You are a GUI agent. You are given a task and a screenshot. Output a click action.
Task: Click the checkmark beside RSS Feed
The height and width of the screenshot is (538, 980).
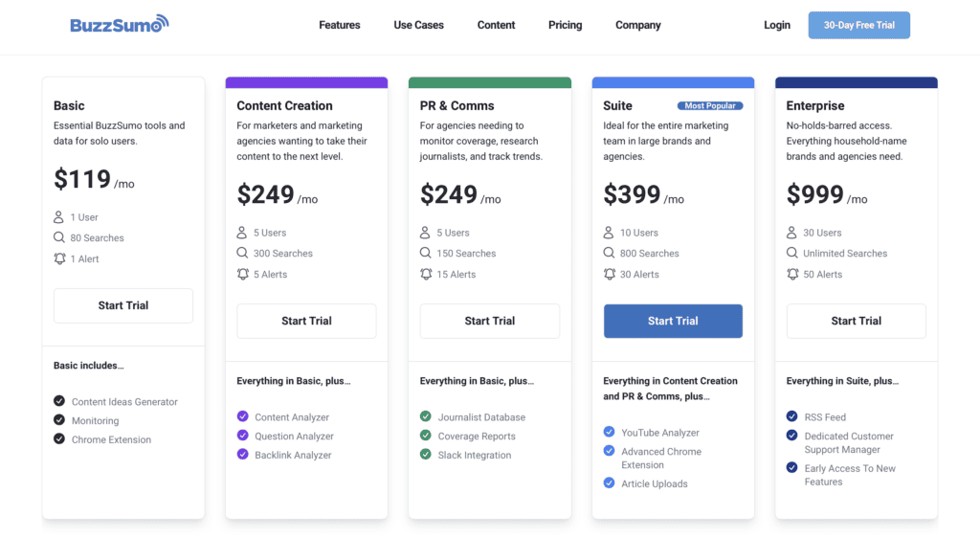point(792,416)
